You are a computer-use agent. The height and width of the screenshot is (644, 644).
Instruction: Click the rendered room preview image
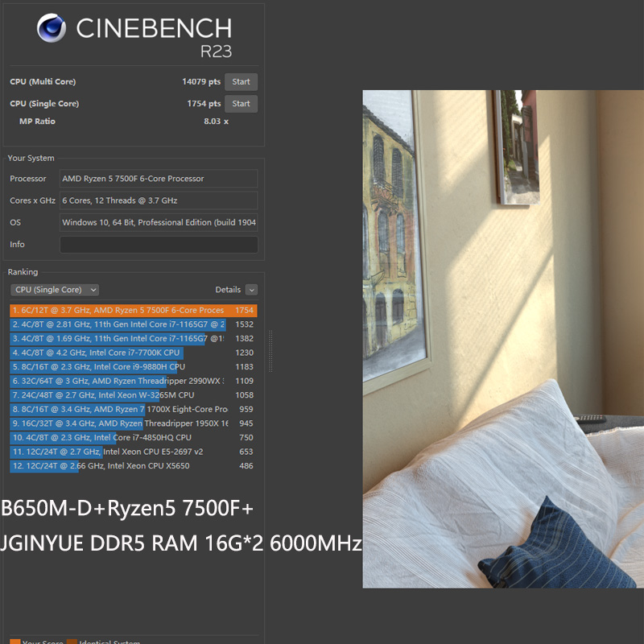[x=503, y=339]
